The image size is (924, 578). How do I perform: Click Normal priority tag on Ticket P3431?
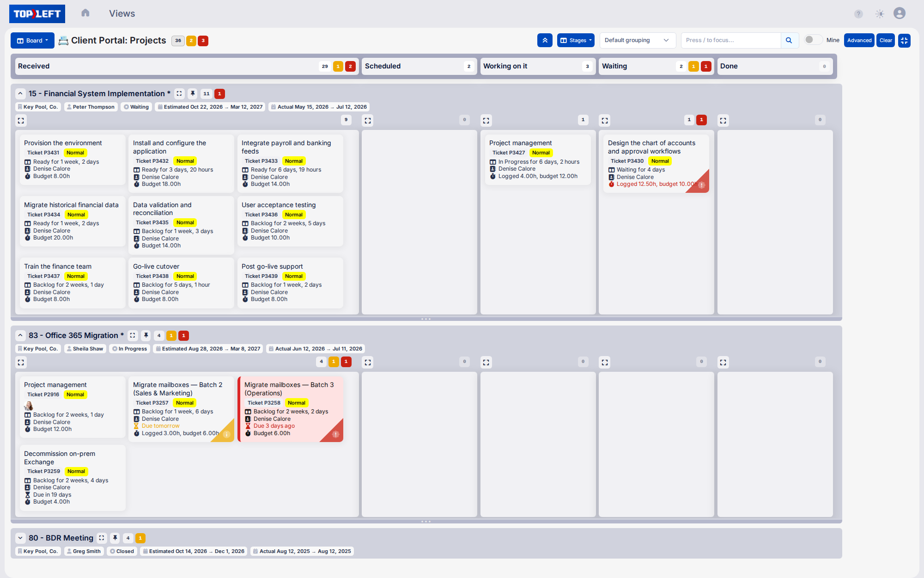pos(75,153)
